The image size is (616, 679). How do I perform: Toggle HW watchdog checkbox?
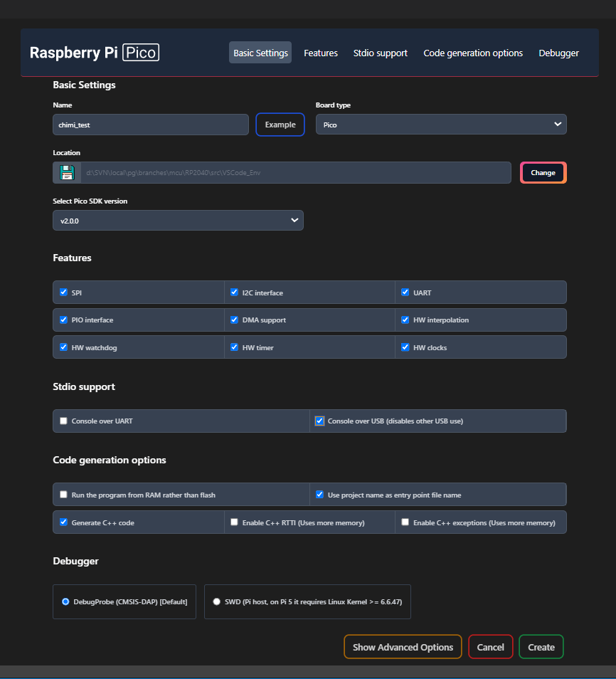click(x=63, y=347)
